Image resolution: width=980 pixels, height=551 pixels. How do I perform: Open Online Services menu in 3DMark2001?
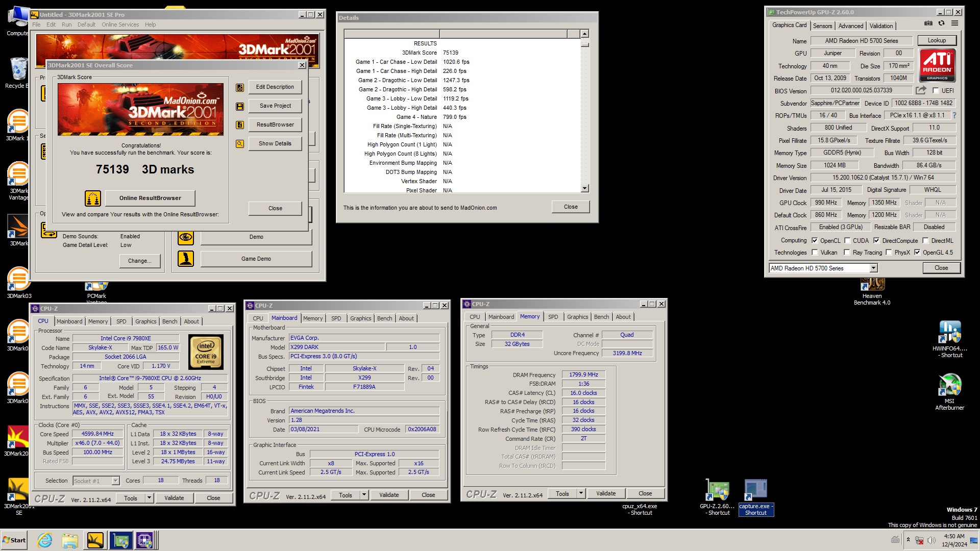(120, 24)
